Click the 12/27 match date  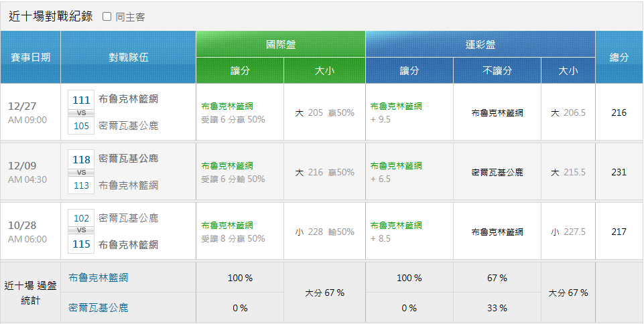point(22,106)
